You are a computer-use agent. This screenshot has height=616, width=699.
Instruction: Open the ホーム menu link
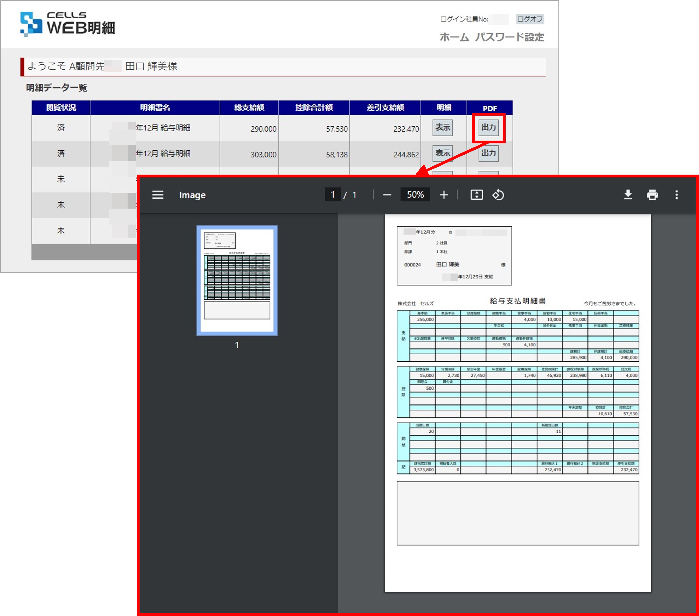click(454, 37)
